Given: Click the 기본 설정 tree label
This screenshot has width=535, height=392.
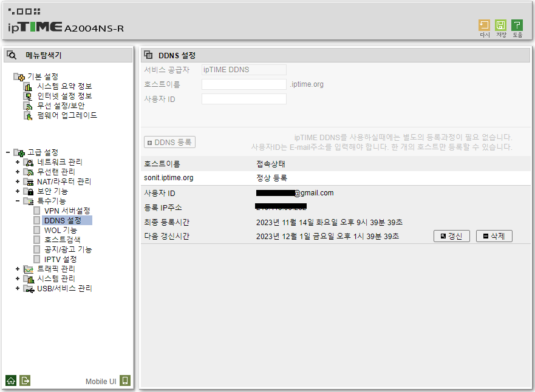Looking at the screenshot, I should tap(43, 76).
